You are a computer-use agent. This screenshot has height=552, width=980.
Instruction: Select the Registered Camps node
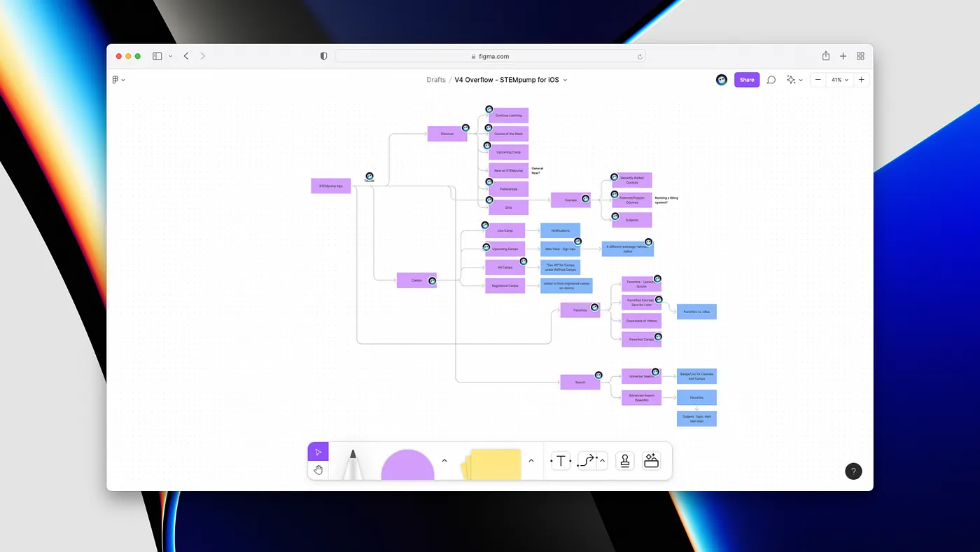505,286
